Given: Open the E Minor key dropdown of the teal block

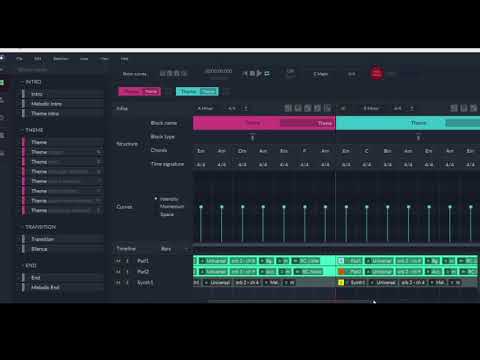Looking at the screenshot, I should coord(371,108).
